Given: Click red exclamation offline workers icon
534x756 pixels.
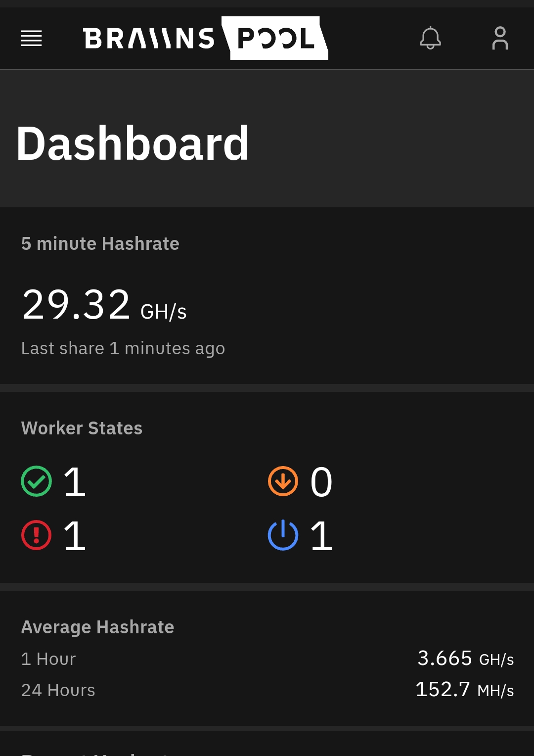Looking at the screenshot, I should (37, 535).
